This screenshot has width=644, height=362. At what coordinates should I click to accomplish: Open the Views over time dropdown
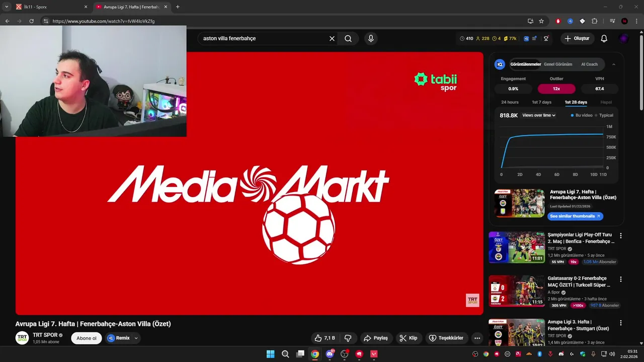(539, 115)
